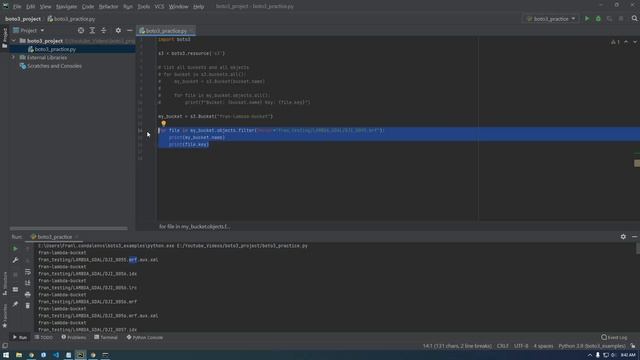The image size is (640, 360).
Task: Open wrench settings in Run panel
Action: tap(15, 260)
